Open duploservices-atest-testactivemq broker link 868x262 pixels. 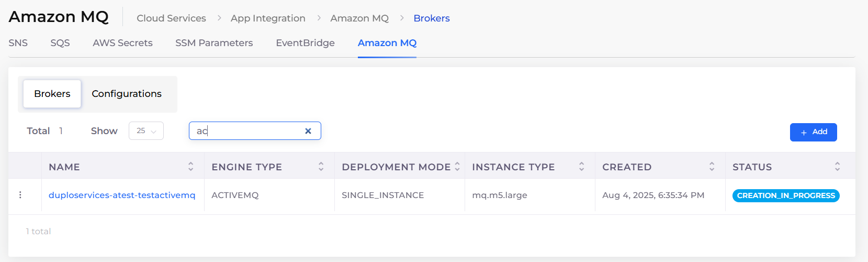tap(122, 195)
